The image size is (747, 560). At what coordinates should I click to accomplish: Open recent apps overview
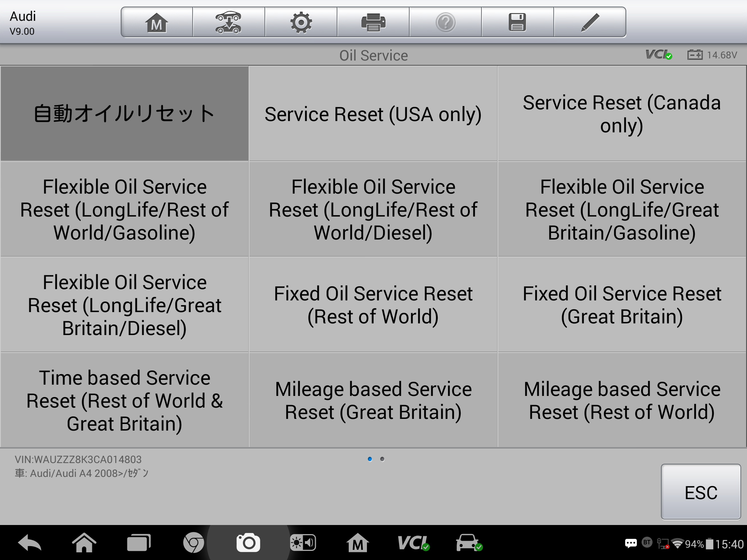(139, 543)
